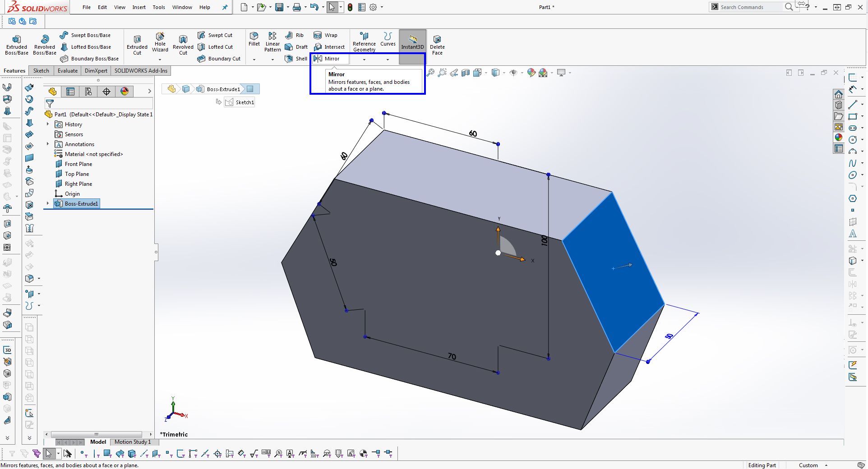
Task: Open the DisplayManager tab icon
Action: pos(125,92)
